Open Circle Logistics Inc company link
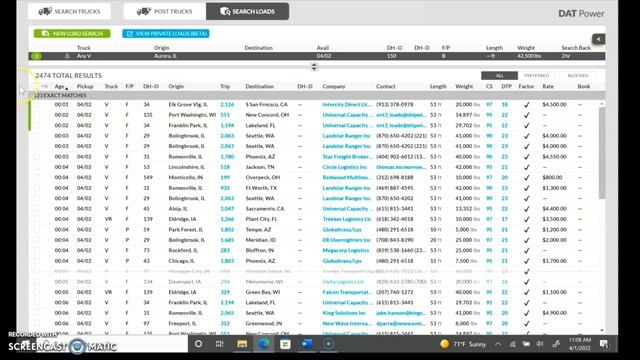Viewport: 640px width, 360px height. pyautogui.click(x=344, y=167)
